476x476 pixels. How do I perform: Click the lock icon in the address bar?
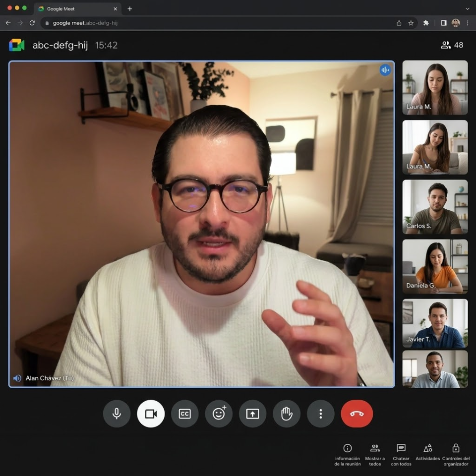47,23
